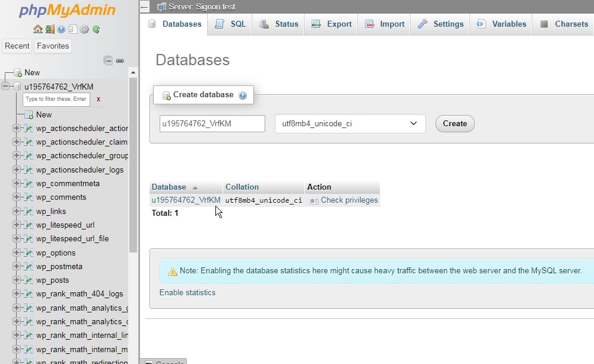Collapse the u195764762_VrfKM database tree
The width and height of the screenshot is (594, 364).
(x=5, y=87)
